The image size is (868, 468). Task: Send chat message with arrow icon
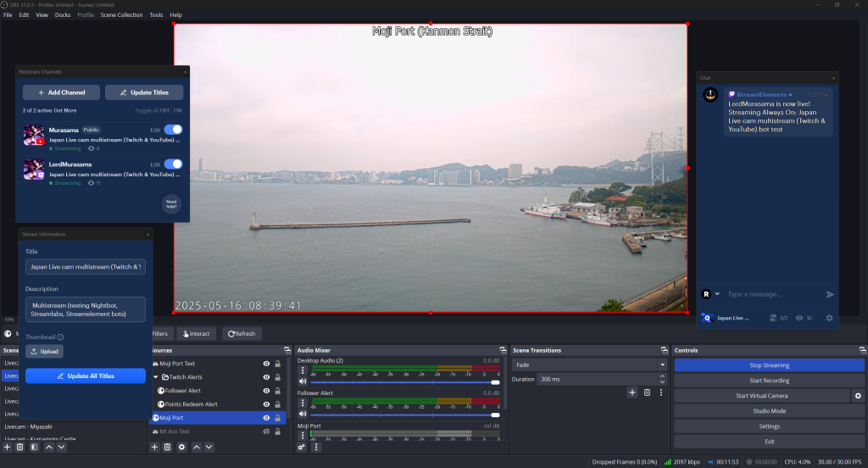(830, 294)
